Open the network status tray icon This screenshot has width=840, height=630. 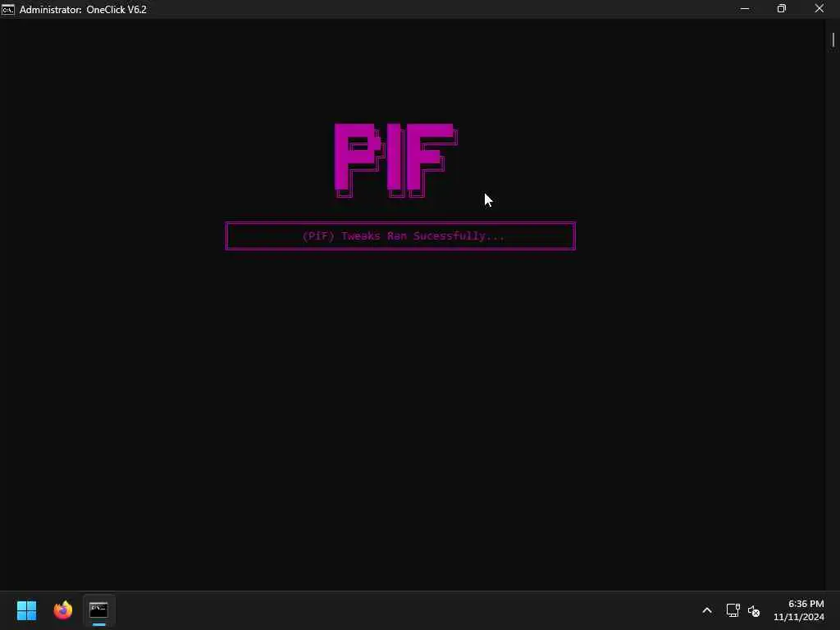[x=733, y=610]
